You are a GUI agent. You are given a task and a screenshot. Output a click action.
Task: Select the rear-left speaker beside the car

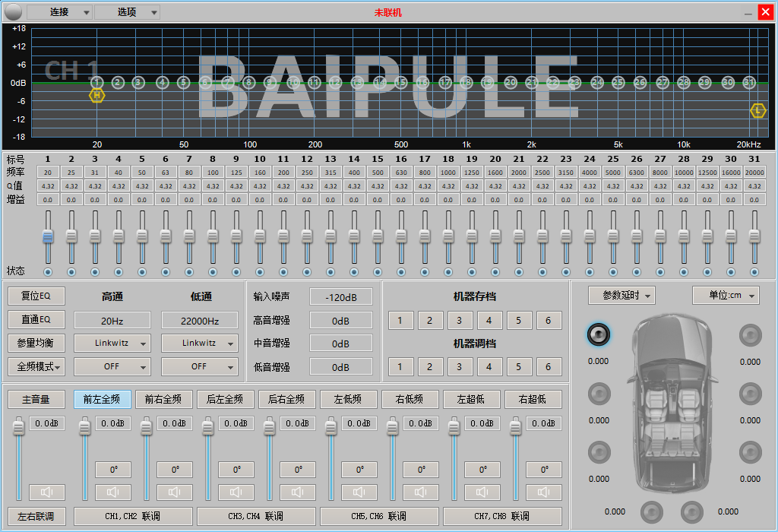[599, 453]
